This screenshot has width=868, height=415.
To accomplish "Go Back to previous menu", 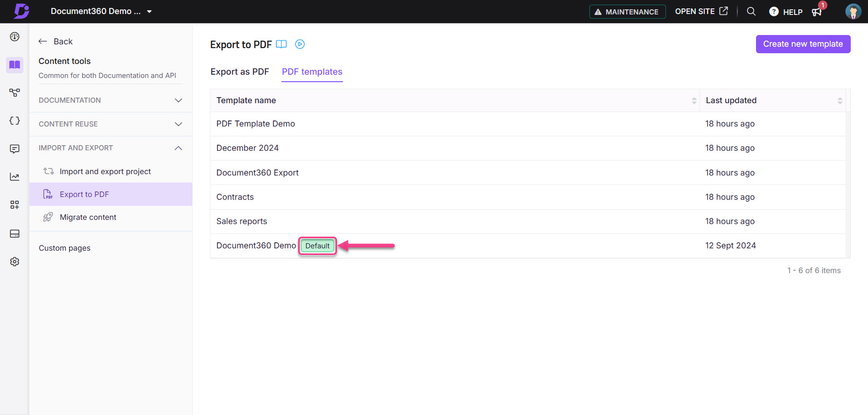I will [56, 42].
